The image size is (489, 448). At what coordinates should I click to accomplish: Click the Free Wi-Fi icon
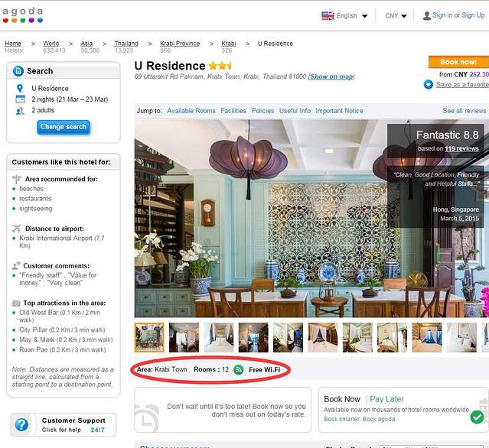[239, 369]
